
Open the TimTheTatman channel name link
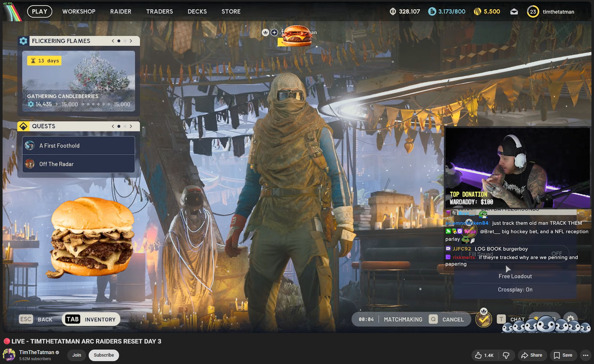click(x=36, y=352)
